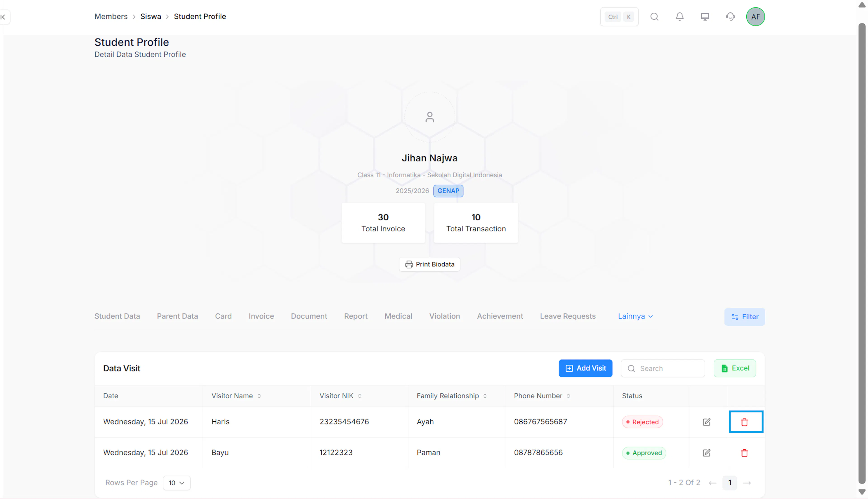The height and width of the screenshot is (499, 868).
Task: Open the Medical tab
Action: coord(398,316)
